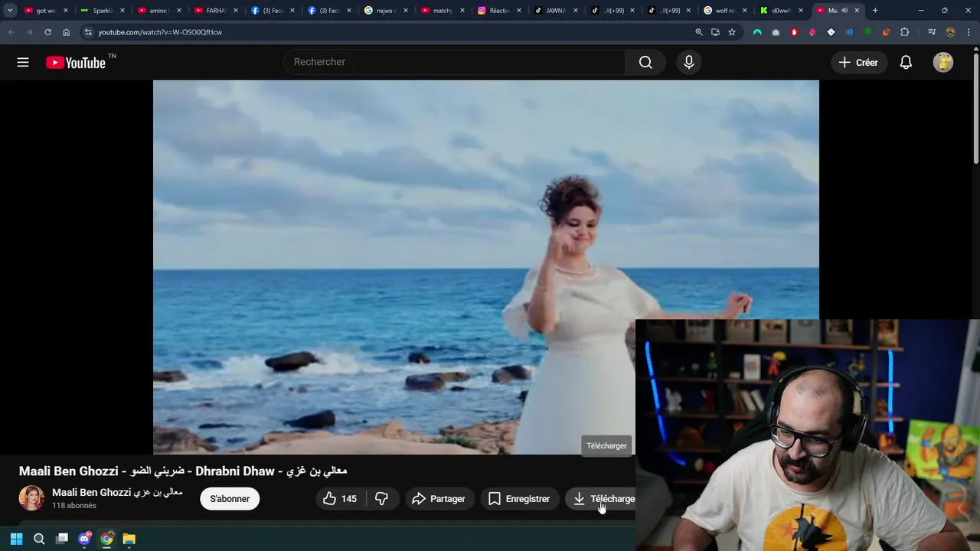Open the Maali Ben Ghozzi channel avatar
The height and width of the screenshot is (551, 980).
coord(31,498)
